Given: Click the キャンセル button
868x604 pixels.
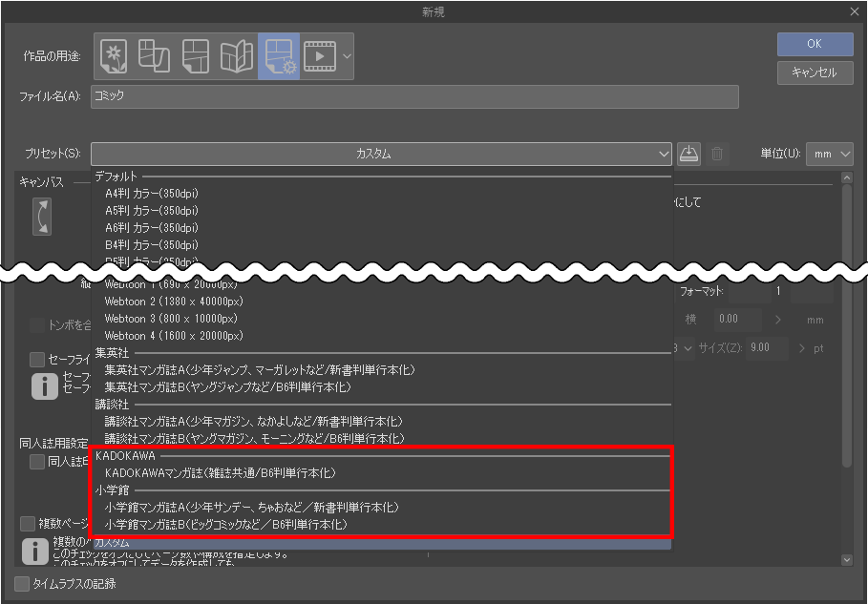Looking at the screenshot, I should [x=815, y=73].
